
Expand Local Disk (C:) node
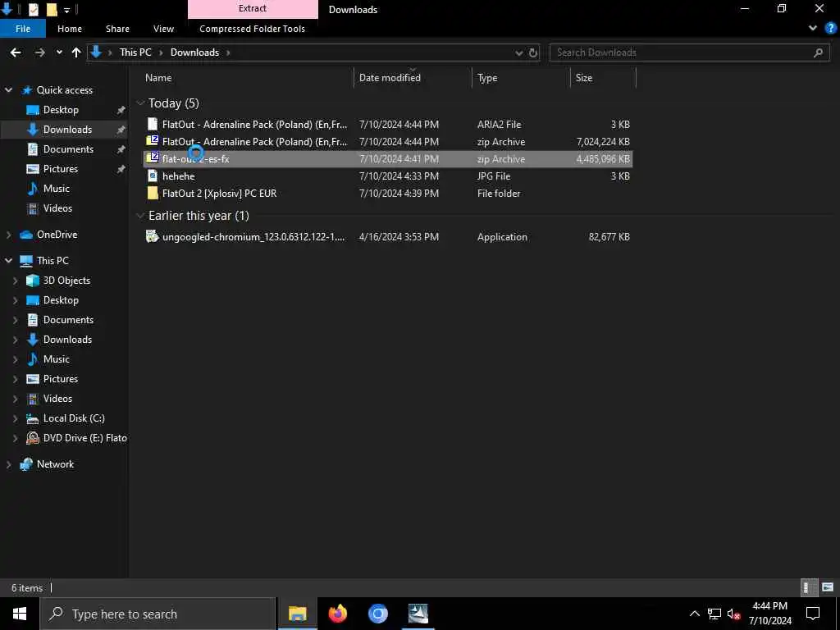coord(15,418)
